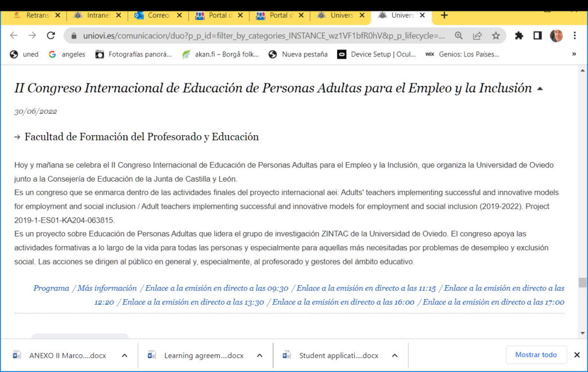Go back to the previous page

[14, 36]
